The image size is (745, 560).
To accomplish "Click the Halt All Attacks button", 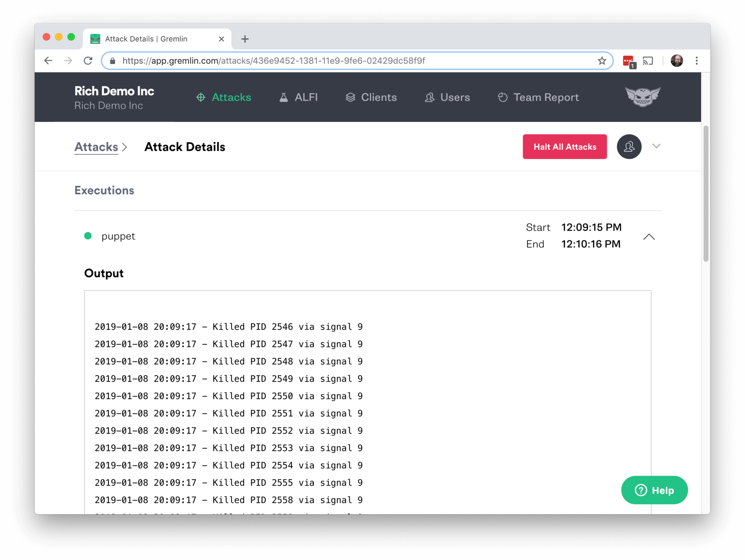I will pos(565,147).
